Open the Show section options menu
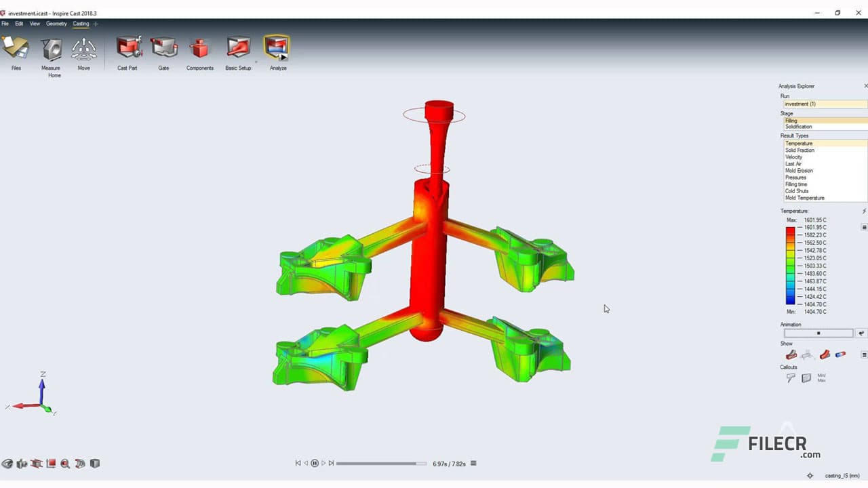Viewport: 868px width, 488px height. 864,354
